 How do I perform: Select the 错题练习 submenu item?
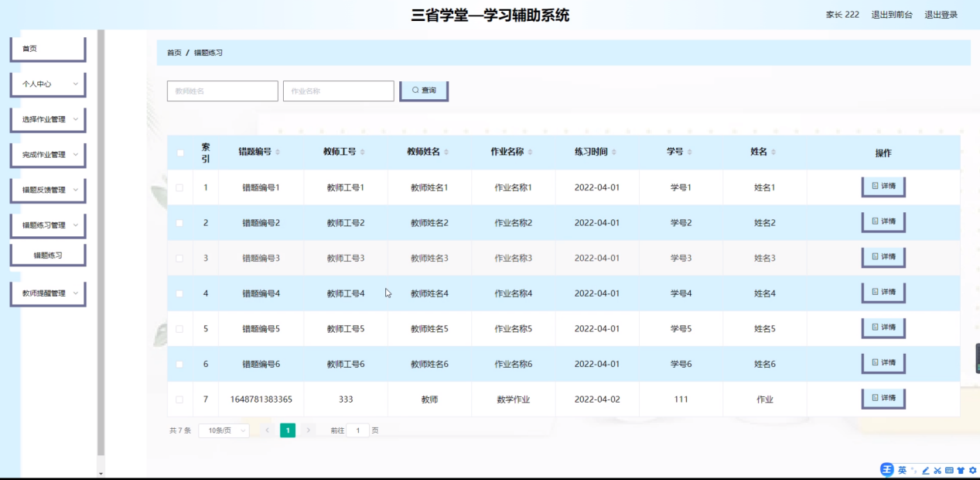48,255
